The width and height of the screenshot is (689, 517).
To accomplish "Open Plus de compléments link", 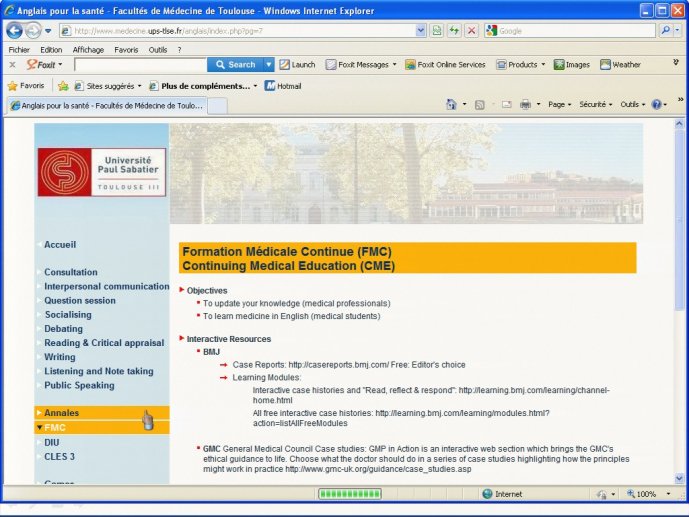I will [203, 86].
